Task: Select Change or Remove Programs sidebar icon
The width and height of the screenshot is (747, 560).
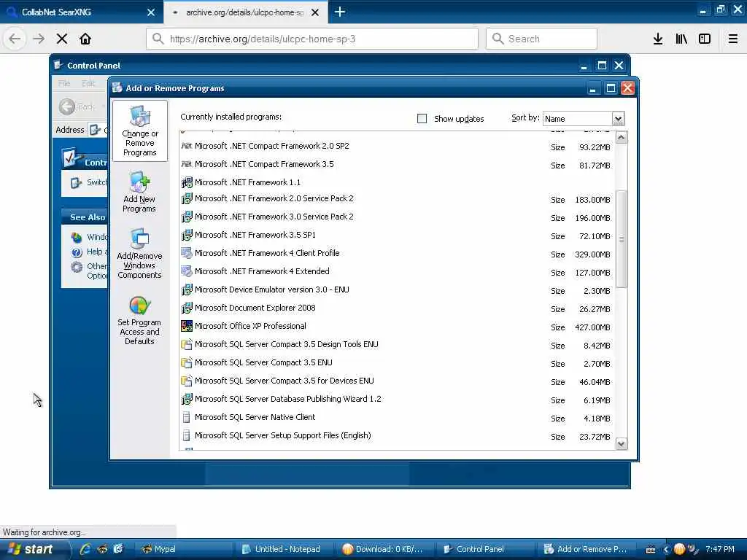Action: point(140,130)
